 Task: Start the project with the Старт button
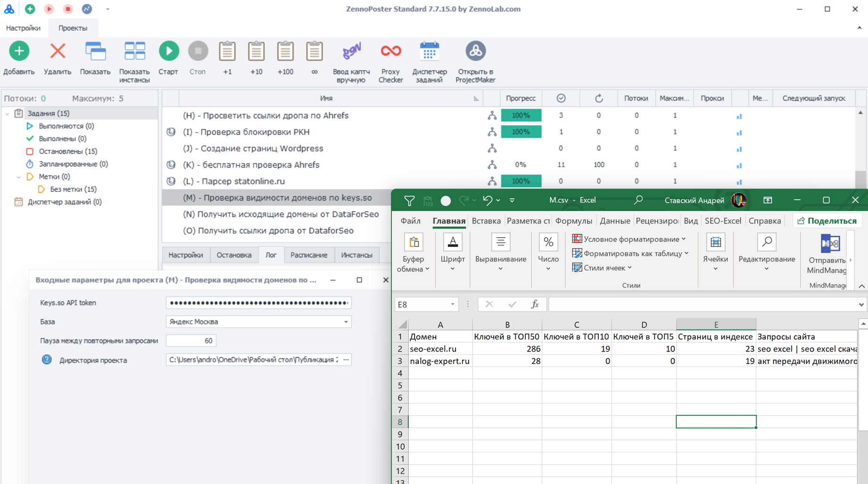pos(168,51)
